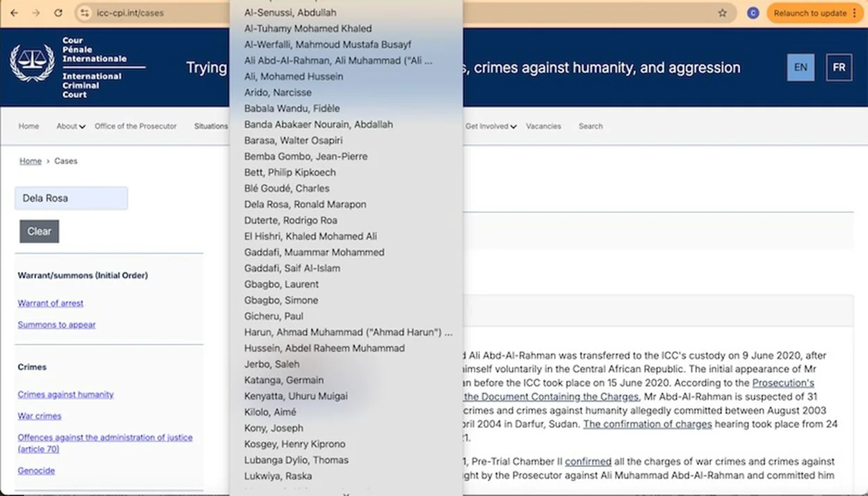Select Duterte, Rodrigo Roa option
This screenshot has width=868, height=496.
click(346, 220)
